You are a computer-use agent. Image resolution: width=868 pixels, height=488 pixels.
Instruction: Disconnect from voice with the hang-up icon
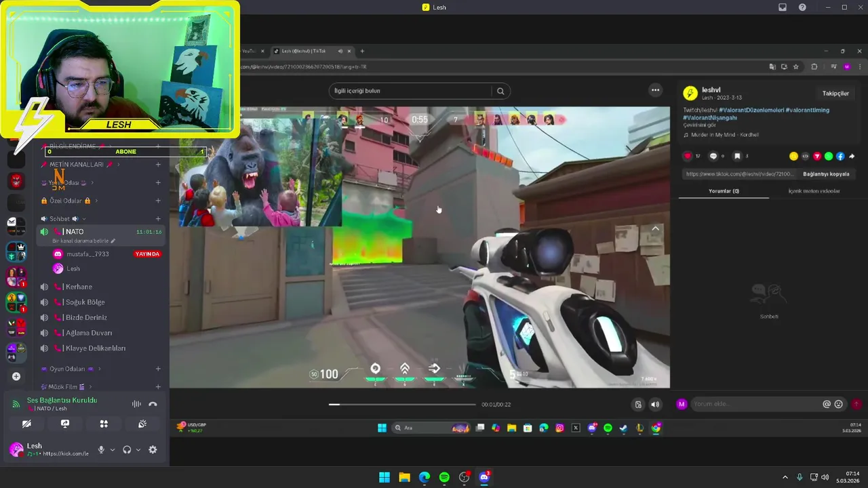153,404
